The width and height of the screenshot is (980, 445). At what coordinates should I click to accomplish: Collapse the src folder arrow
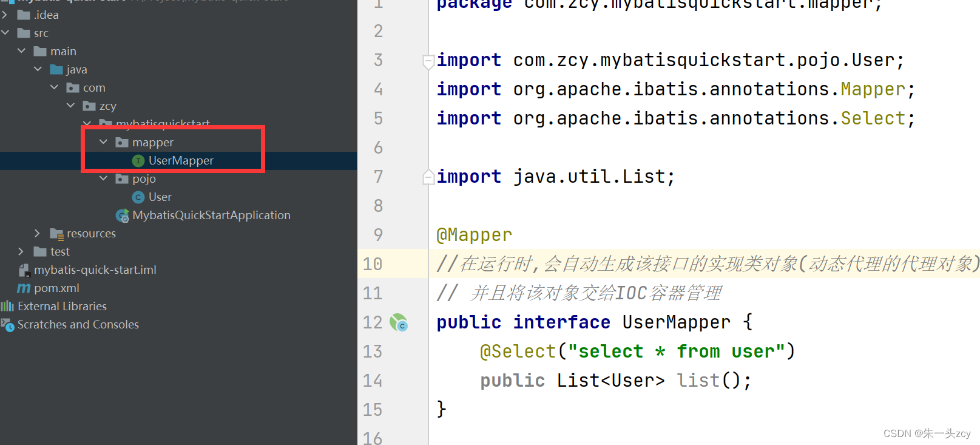[x=5, y=33]
